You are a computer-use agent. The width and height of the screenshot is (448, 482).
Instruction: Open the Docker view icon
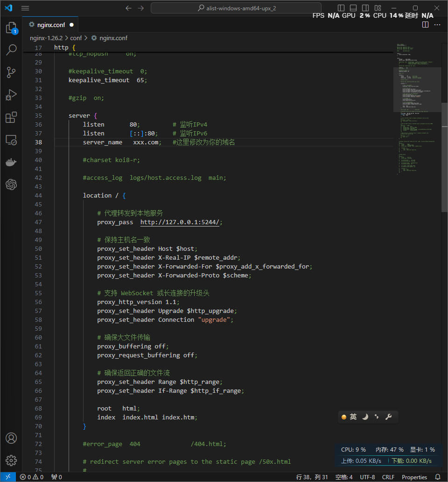[x=11, y=162]
